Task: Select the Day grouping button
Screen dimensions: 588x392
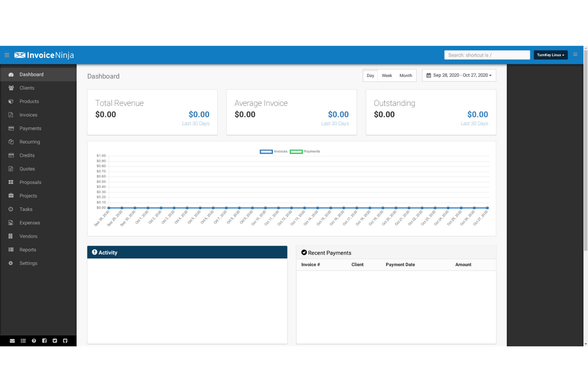Action: [370, 75]
